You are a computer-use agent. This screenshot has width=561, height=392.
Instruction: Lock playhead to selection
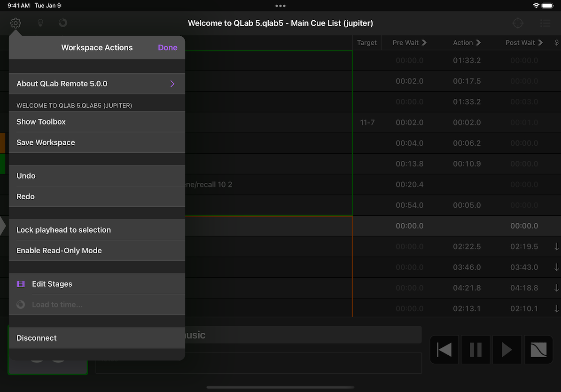[64, 230]
